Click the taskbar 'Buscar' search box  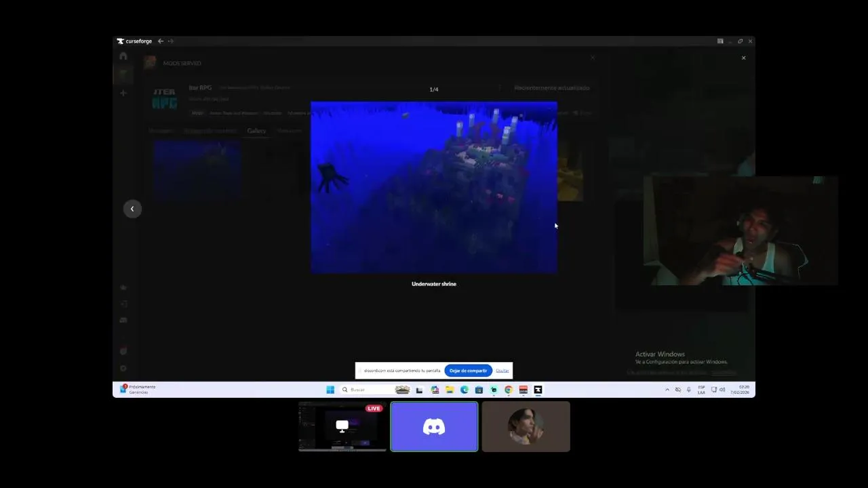pyautogui.click(x=374, y=390)
